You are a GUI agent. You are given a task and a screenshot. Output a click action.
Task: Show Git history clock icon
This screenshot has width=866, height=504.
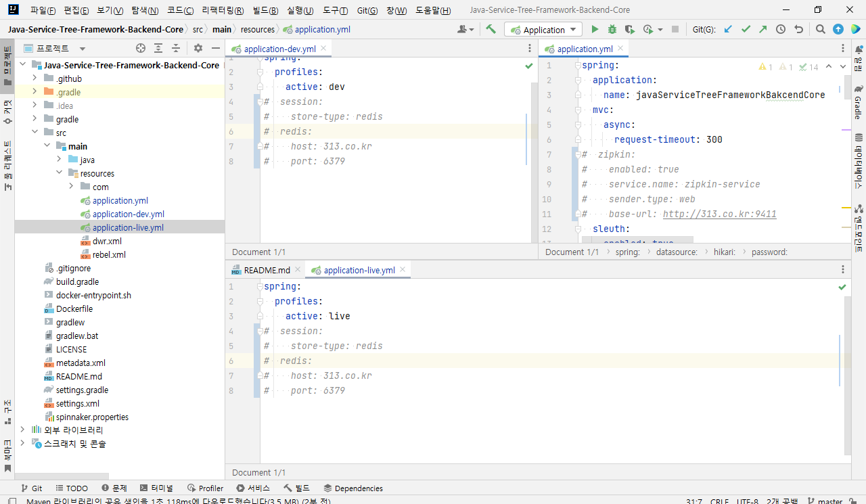(x=781, y=29)
